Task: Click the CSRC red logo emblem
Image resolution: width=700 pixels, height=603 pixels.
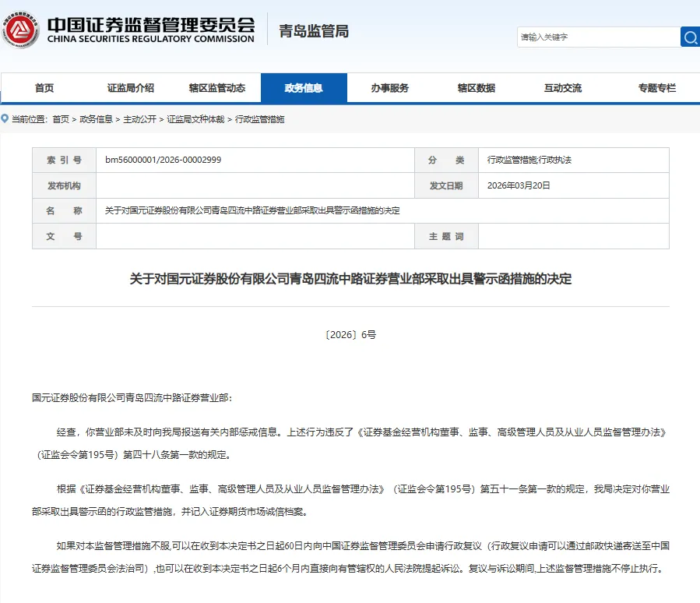Action: [20, 30]
